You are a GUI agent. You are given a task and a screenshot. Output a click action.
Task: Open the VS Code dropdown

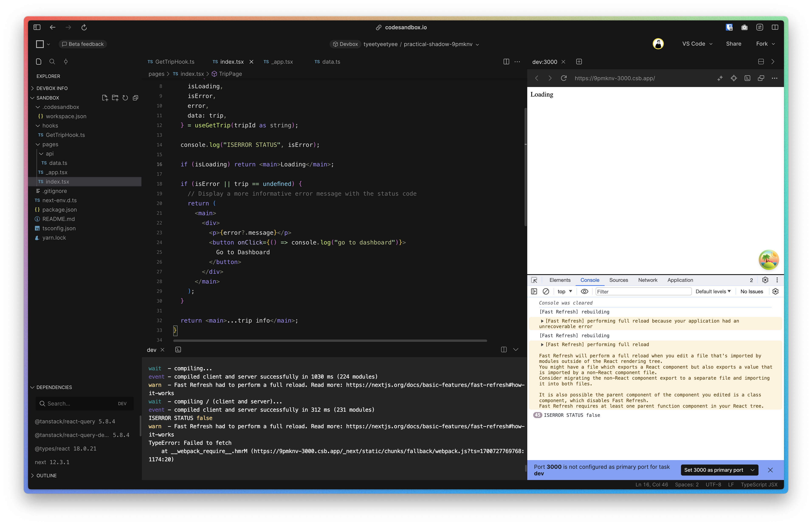(697, 44)
